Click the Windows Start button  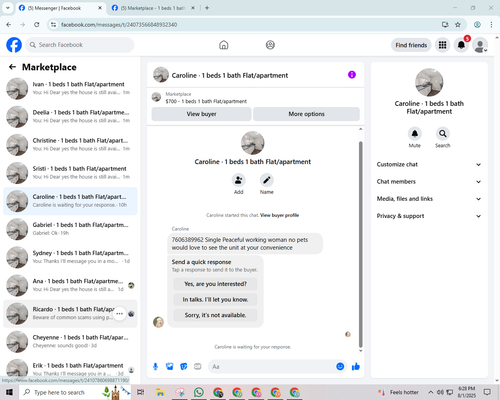(x=9, y=392)
